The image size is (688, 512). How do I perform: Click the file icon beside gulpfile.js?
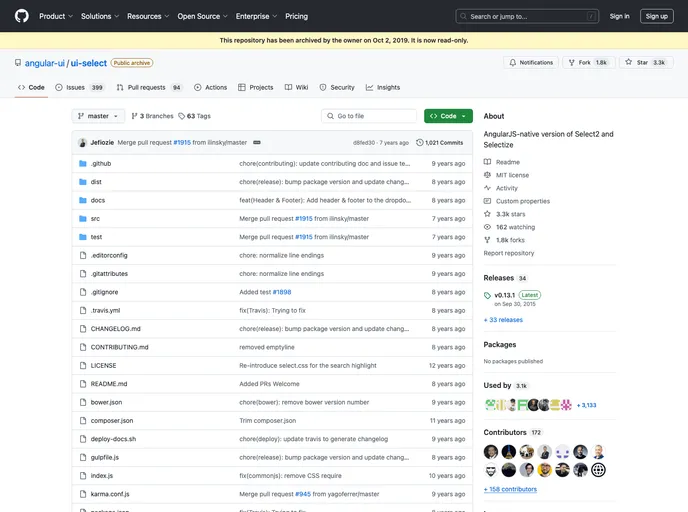point(82,457)
